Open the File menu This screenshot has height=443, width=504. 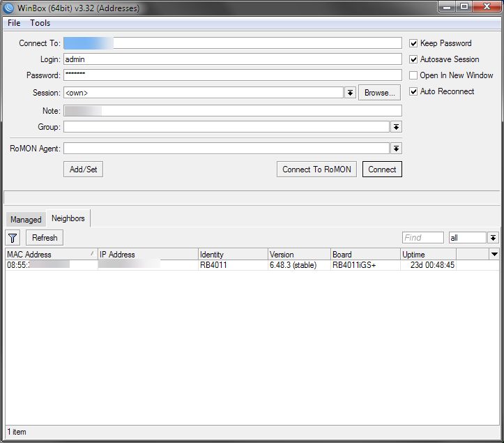pyautogui.click(x=14, y=23)
